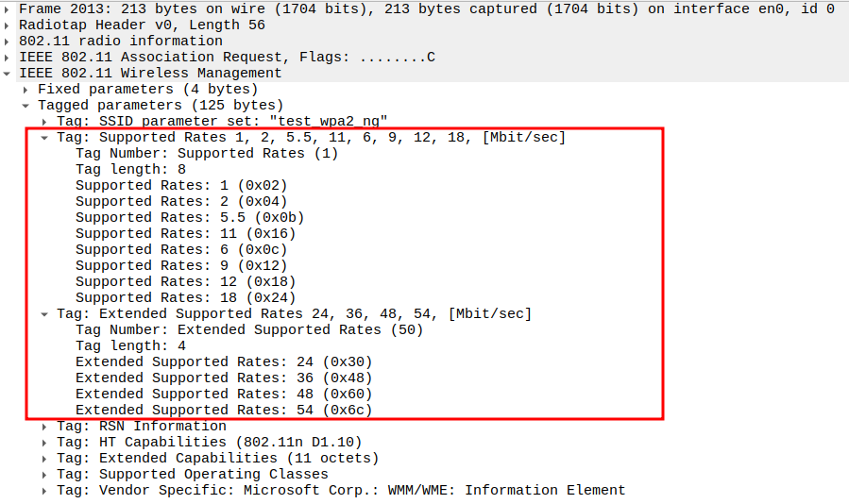Collapse the Extended Supported Rates tag

coord(44,313)
